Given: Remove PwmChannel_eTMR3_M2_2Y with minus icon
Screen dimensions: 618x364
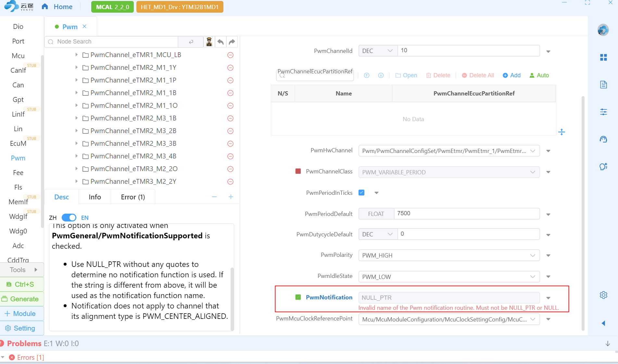Looking at the screenshot, I should [230, 182].
